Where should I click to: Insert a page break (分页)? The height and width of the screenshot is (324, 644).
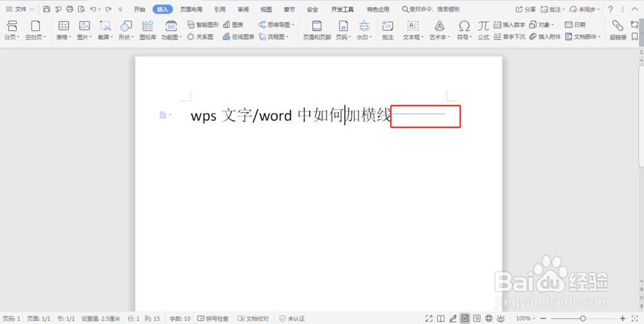[x=12, y=31]
